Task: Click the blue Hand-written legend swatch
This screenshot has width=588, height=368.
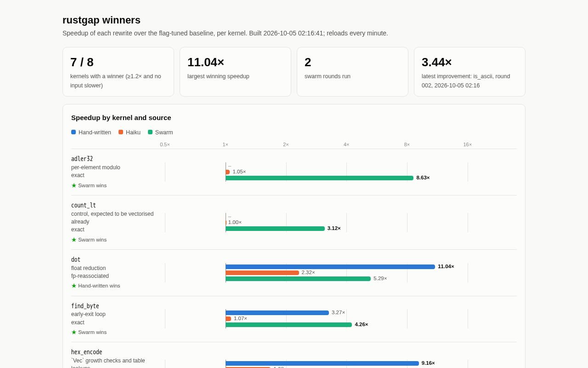Action: pos(73,132)
